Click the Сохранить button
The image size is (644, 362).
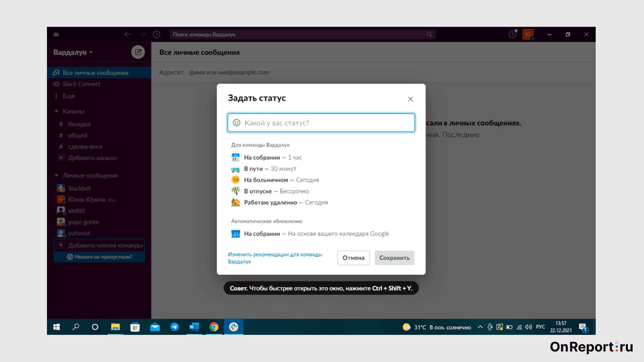pos(394,258)
